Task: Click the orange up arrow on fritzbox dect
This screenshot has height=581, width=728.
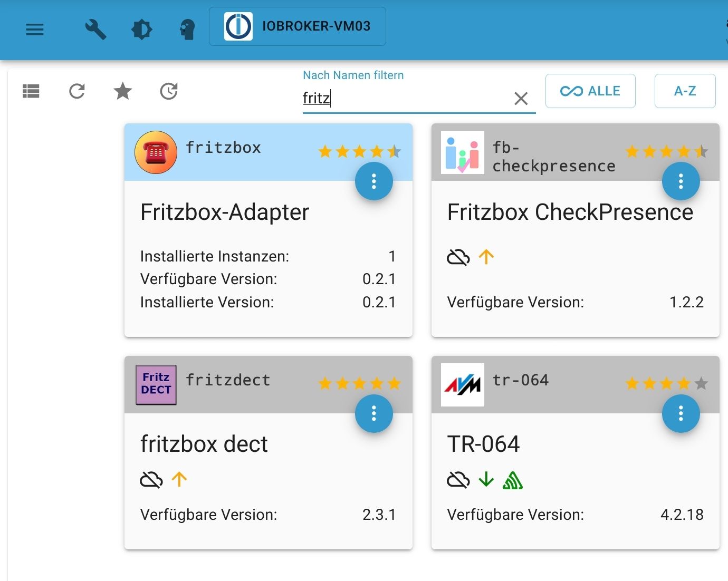Action: click(x=179, y=479)
